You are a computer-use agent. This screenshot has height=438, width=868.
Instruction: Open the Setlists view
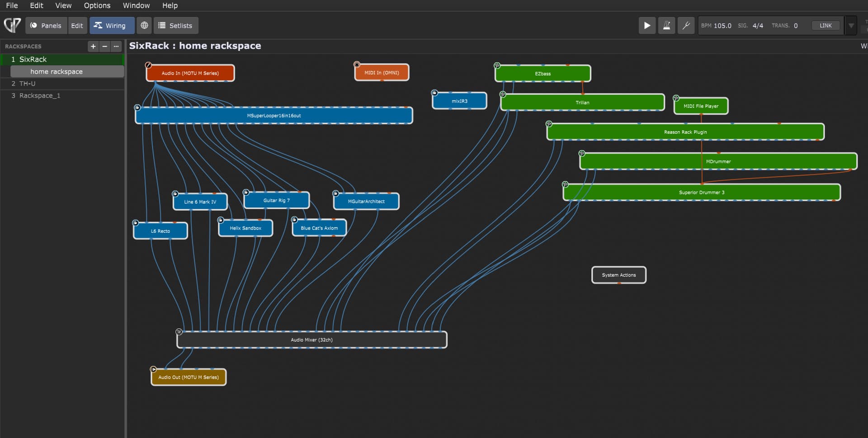(x=176, y=25)
